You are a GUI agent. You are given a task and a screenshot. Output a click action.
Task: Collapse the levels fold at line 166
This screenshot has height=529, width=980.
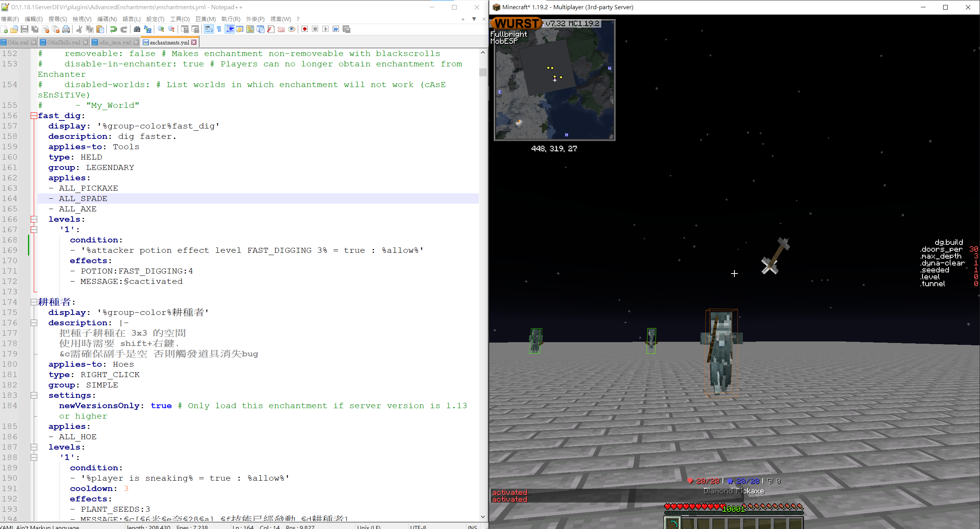34,219
